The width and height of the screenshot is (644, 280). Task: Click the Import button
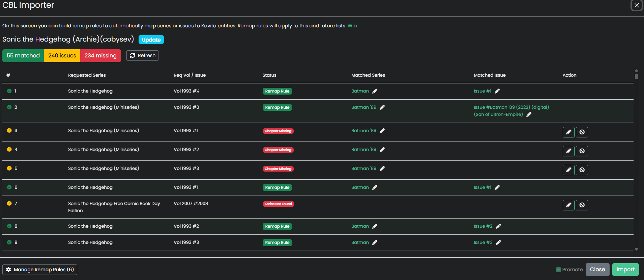point(625,270)
